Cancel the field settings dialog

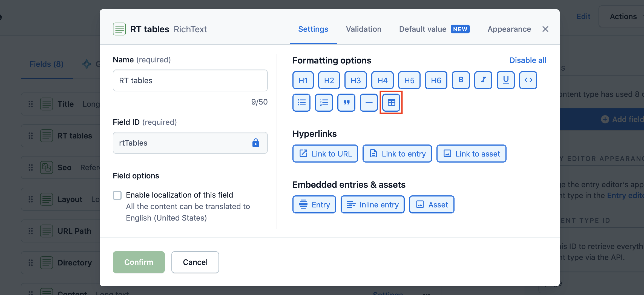tap(195, 262)
